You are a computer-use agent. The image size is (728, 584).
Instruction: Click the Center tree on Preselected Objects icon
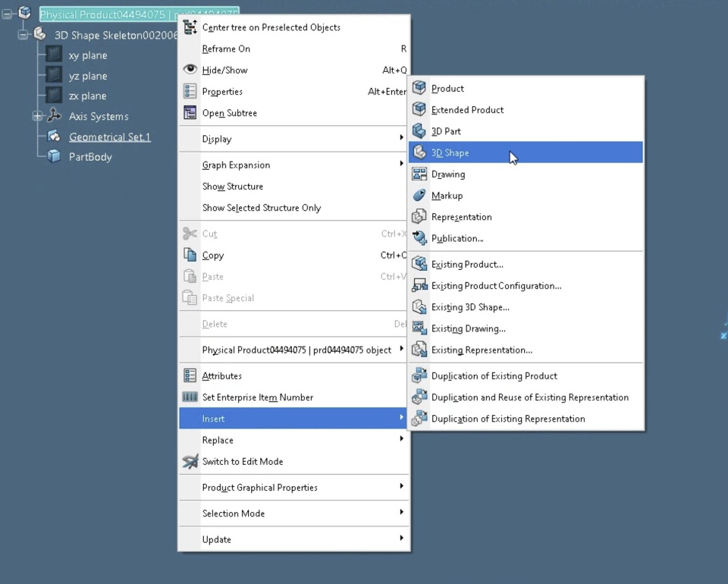coord(190,27)
